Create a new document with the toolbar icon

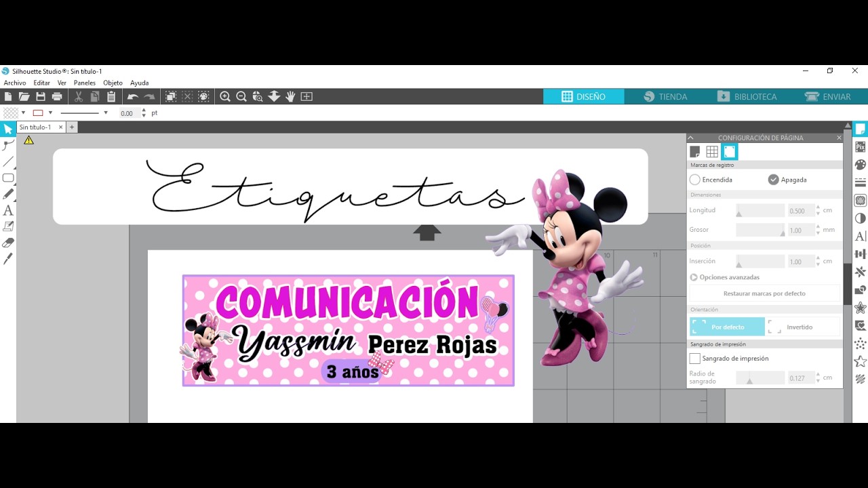point(8,97)
